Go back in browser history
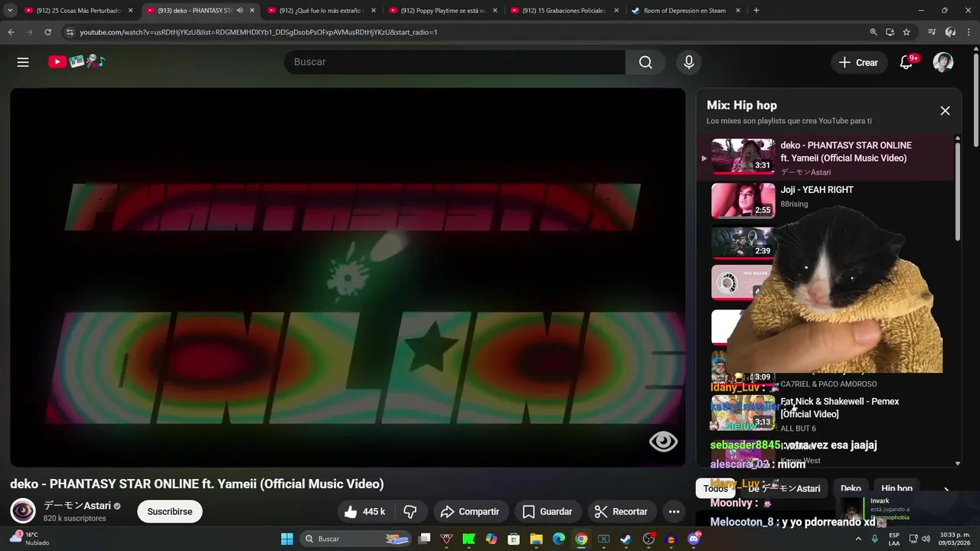This screenshot has height=551, width=980. pos(11,32)
